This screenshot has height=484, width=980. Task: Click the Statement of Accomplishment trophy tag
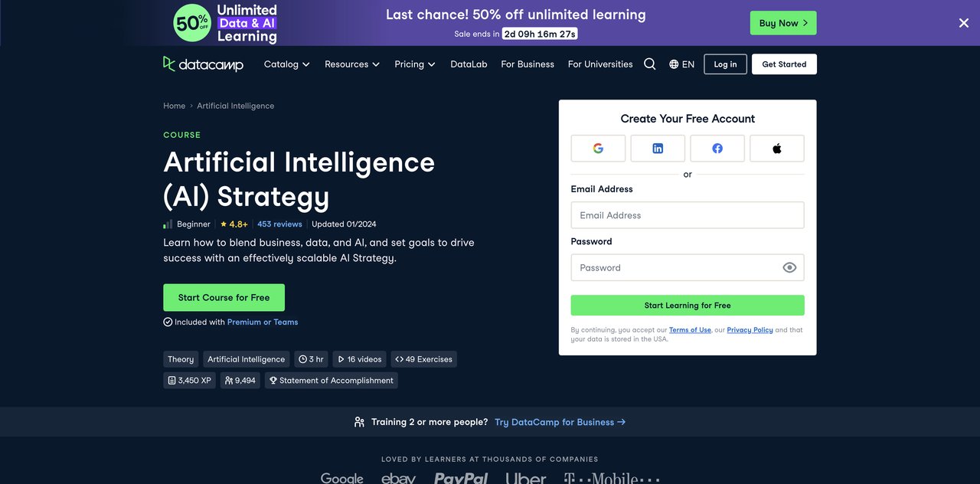pyautogui.click(x=331, y=381)
